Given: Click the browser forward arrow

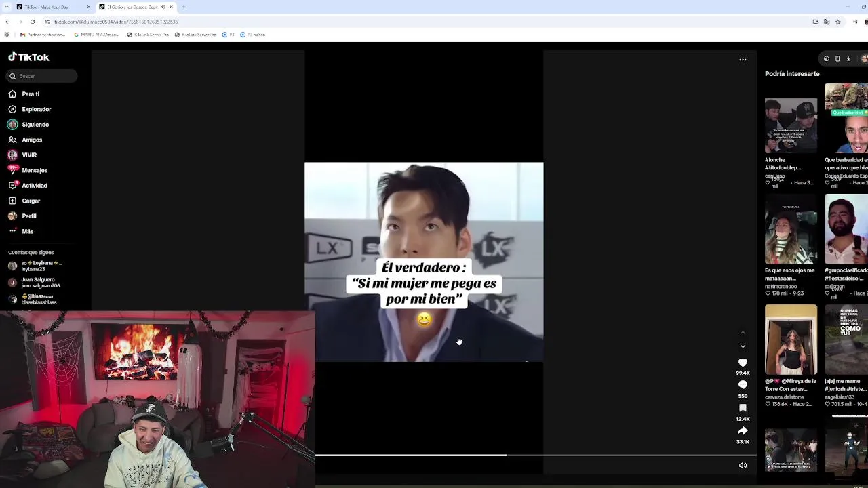Looking at the screenshot, I should pos(20,22).
